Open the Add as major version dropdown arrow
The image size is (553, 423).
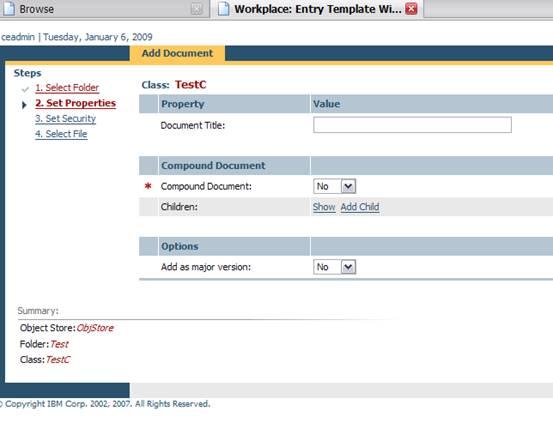(x=348, y=267)
